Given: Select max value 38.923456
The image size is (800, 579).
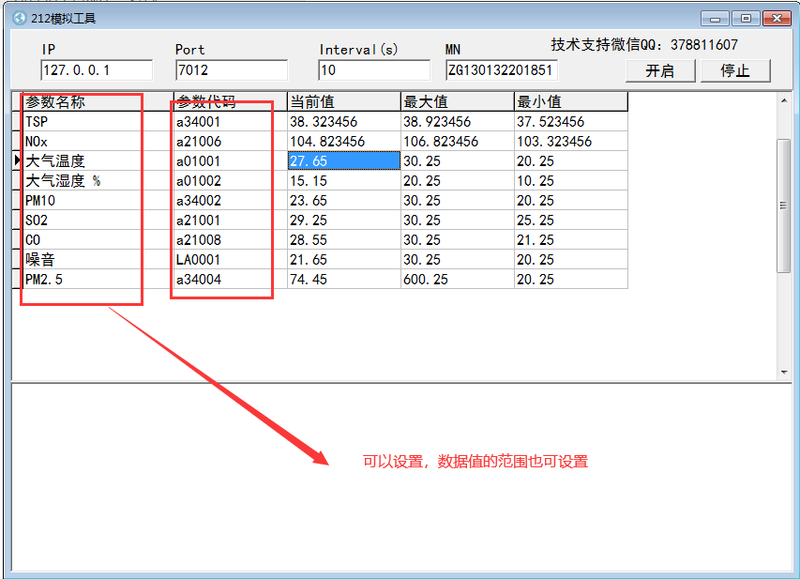Looking at the screenshot, I should [x=457, y=121].
